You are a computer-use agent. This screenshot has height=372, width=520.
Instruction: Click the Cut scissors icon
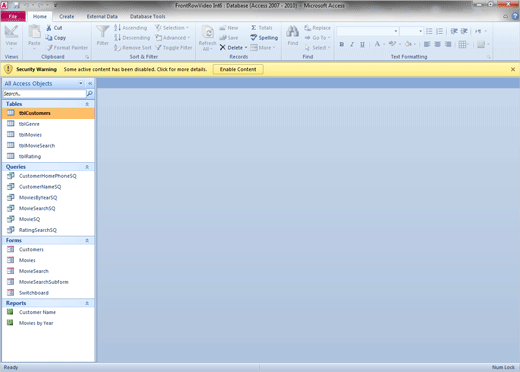click(x=49, y=28)
